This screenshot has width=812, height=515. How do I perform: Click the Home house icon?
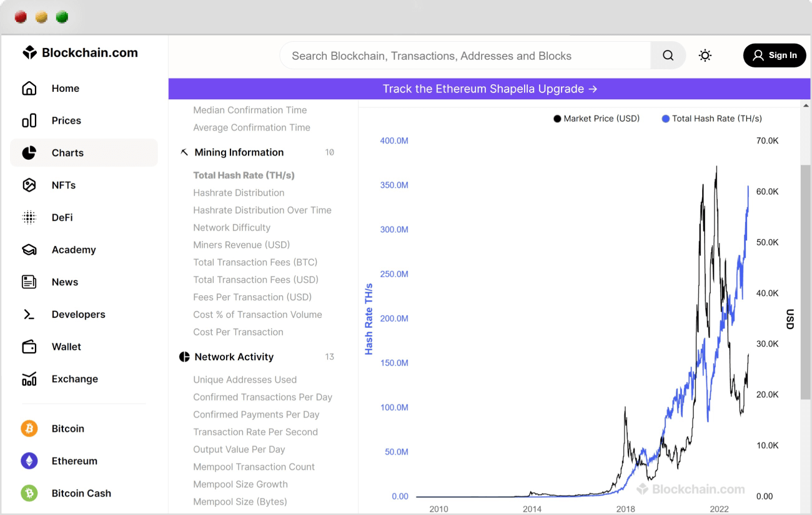[x=29, y=89]
